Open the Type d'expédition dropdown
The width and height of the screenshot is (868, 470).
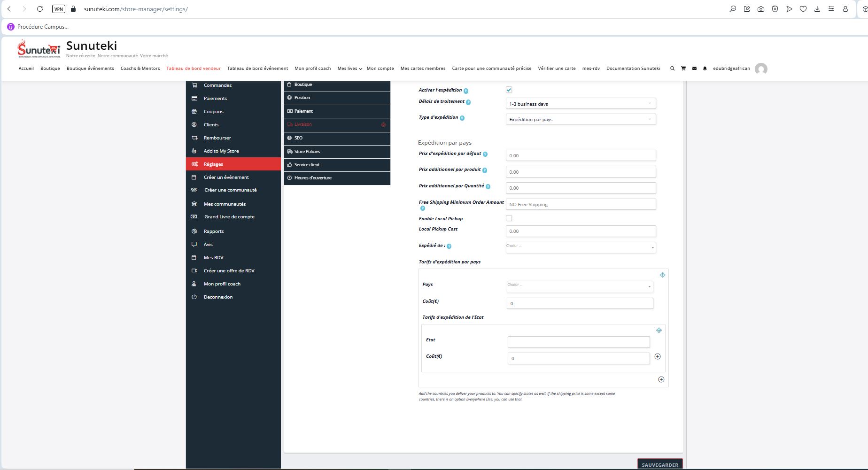click(581, 119)
